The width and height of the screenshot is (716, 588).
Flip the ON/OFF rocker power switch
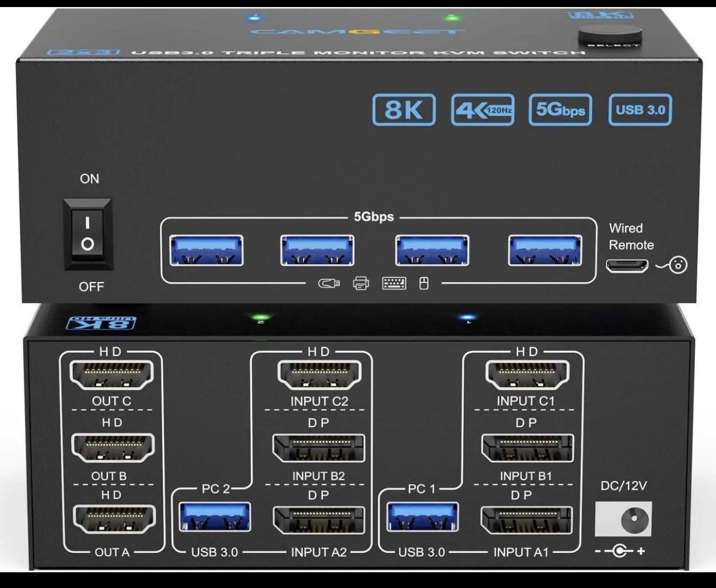click(88, 234)
